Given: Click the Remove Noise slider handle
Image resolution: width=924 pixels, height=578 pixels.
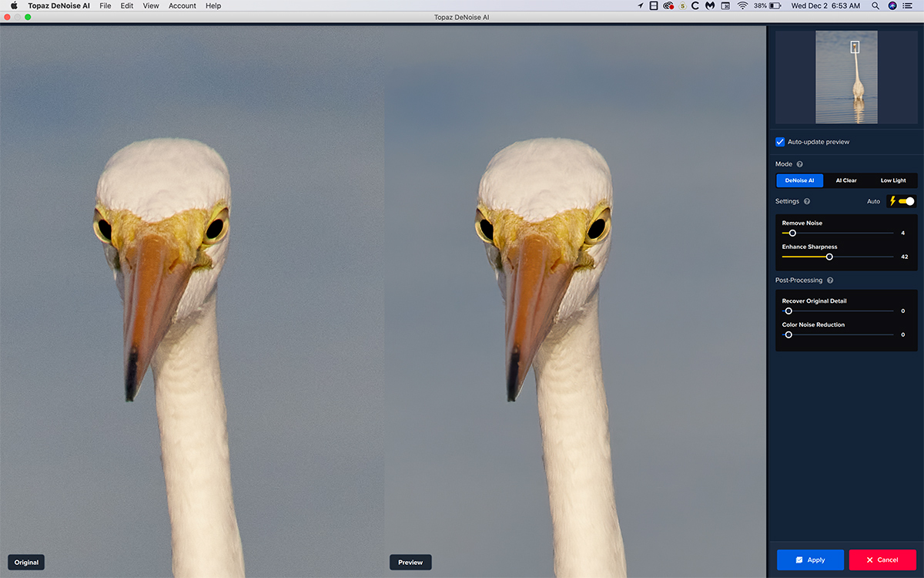Looking at the screenshot, I should click(x=792, y=233).
